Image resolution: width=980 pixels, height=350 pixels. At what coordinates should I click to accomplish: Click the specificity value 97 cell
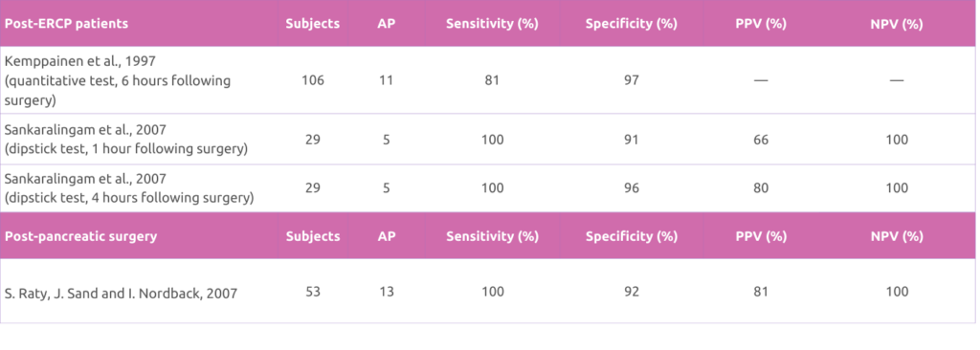tap(632, 80)
